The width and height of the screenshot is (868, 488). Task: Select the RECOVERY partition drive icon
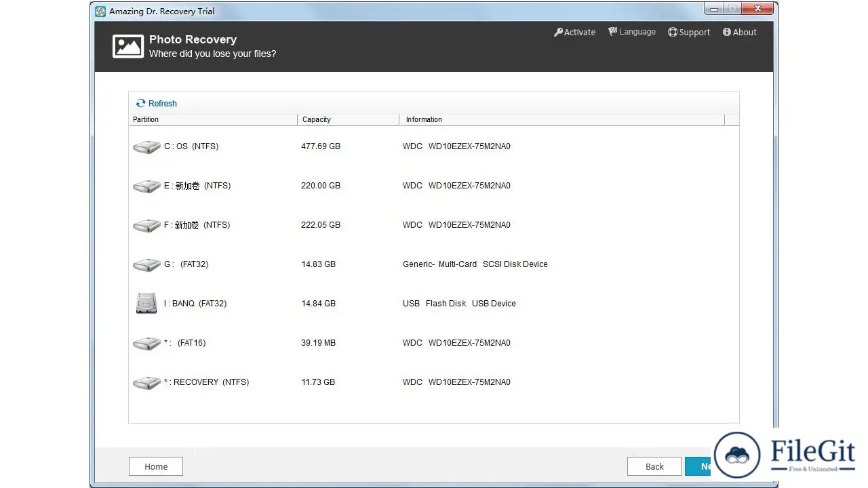coord(146,383)
